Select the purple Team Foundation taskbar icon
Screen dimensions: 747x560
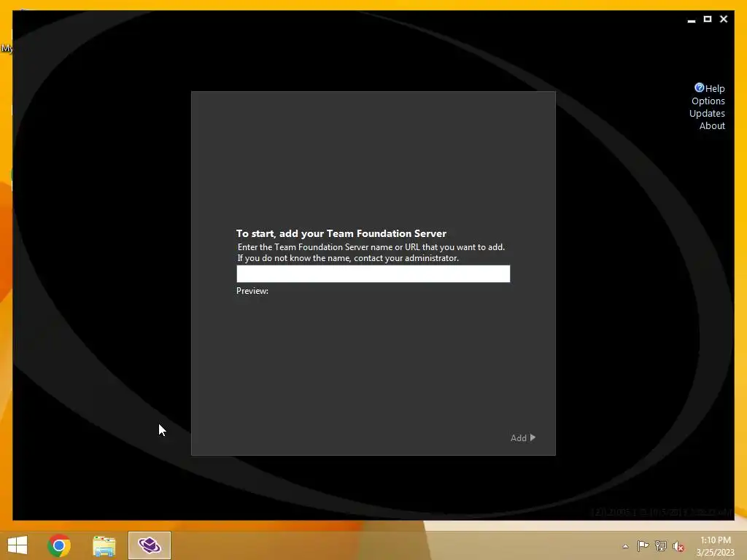click(x=149, y=545)
